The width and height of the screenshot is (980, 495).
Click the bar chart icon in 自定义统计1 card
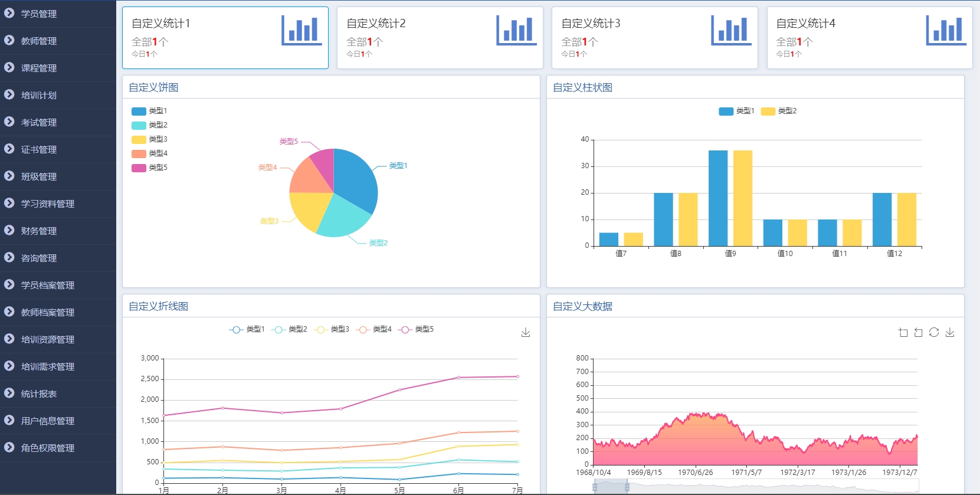click(301, 31)
